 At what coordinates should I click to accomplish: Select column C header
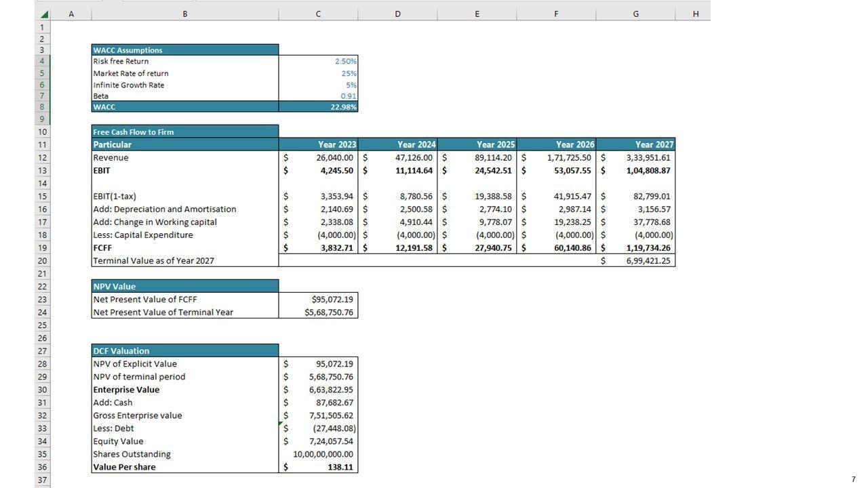click(318, 14)
